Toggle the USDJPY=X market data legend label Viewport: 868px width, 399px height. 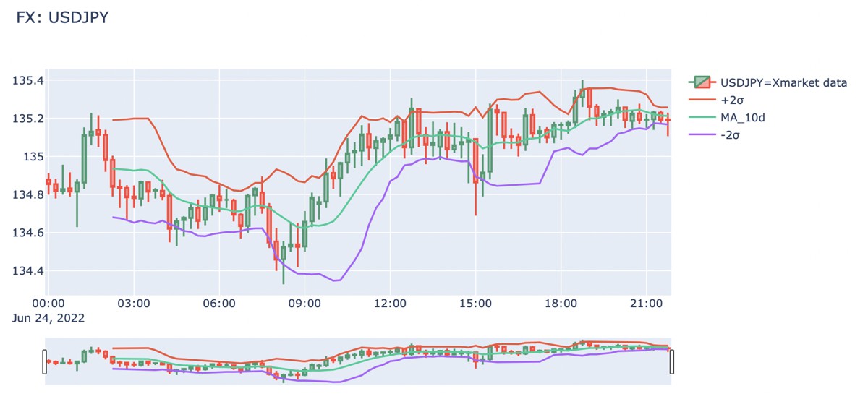[x=783, y=82]
